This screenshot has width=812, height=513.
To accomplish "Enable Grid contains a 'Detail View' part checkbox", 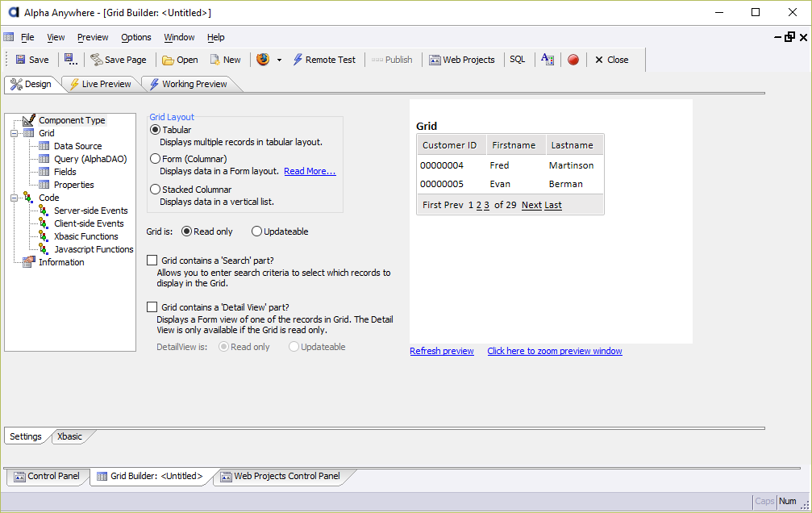I will coord(152,307).
